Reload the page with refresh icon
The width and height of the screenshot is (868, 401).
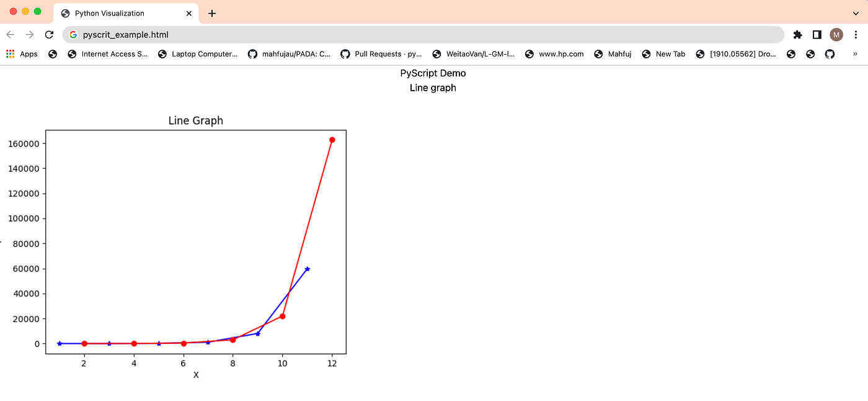[x=50, y=35]
